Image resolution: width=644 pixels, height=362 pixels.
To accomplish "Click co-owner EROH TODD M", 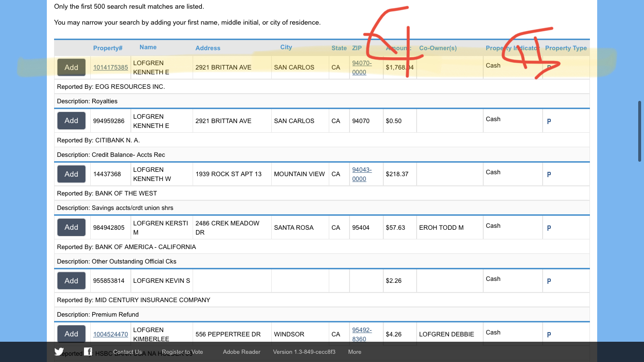I will [441, 228].
